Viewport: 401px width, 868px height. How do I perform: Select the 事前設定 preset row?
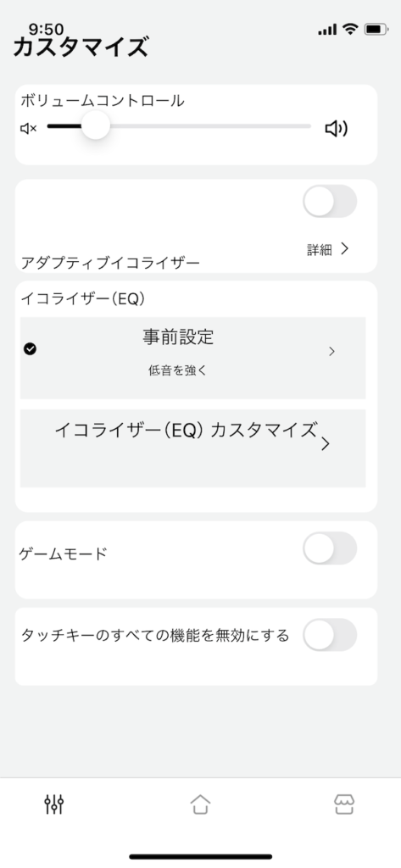click(x=192, y=358)
